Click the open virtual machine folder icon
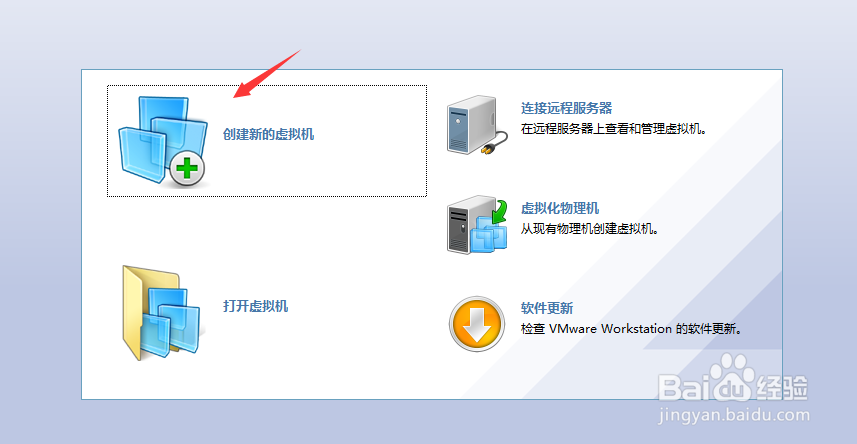Viewport: 857px width, 444px height. pyautogui.click(x=161, y=313)
